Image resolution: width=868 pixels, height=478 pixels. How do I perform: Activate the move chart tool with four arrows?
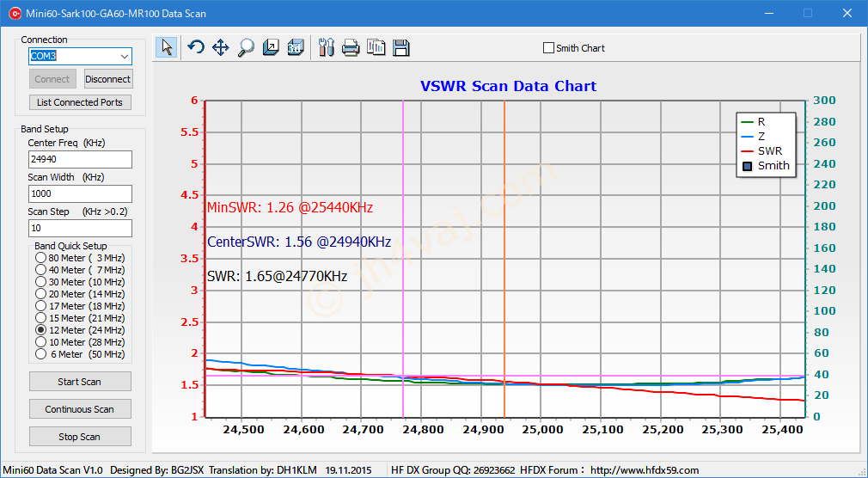coord(220,47)
